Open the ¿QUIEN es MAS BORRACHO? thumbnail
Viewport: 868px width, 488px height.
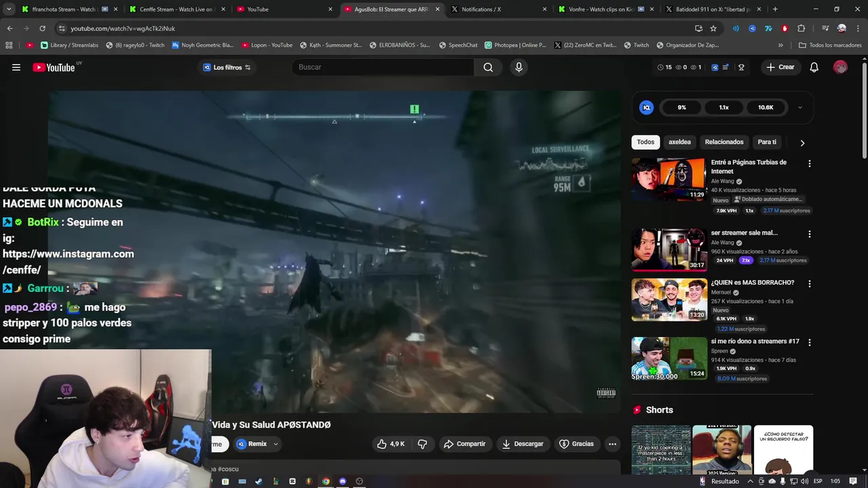669,300
